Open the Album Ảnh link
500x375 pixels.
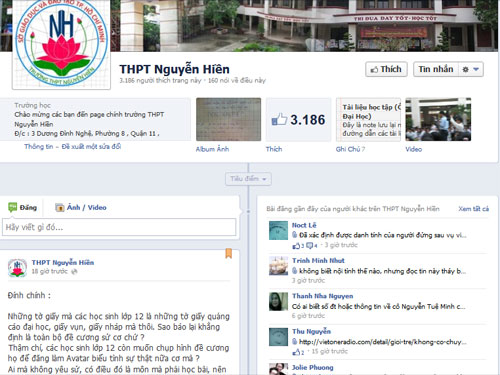pos(212,149)
